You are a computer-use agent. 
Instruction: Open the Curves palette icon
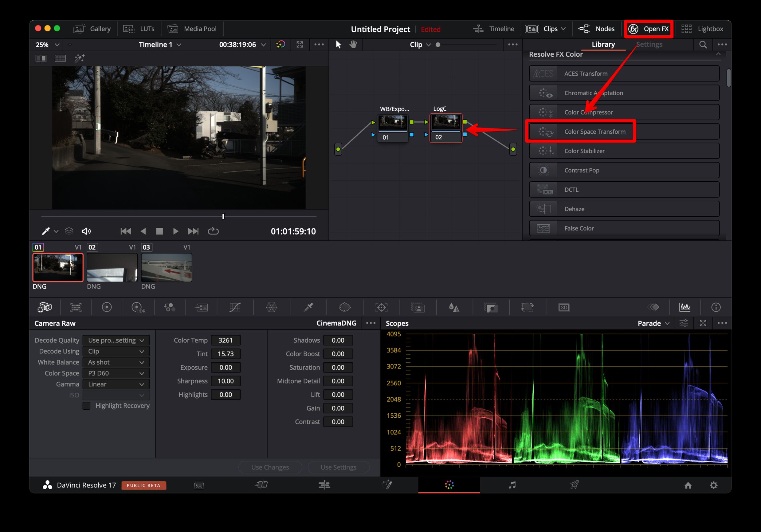tap(235, 308)
